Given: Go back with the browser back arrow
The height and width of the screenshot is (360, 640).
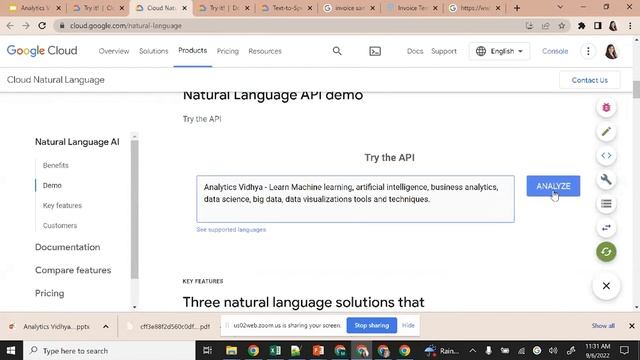Looking at the screenshot, I should (x=10, y=25).
